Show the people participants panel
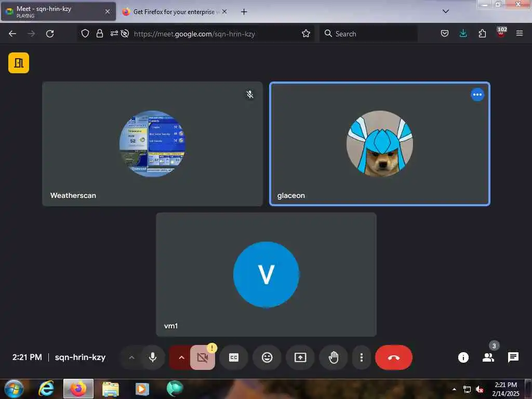The height and width of the screenshot is (399, 532). click(x=488, y=357)
